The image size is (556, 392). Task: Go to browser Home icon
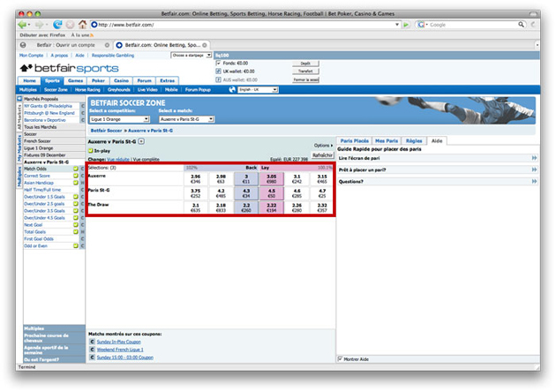tap(83, 24)
